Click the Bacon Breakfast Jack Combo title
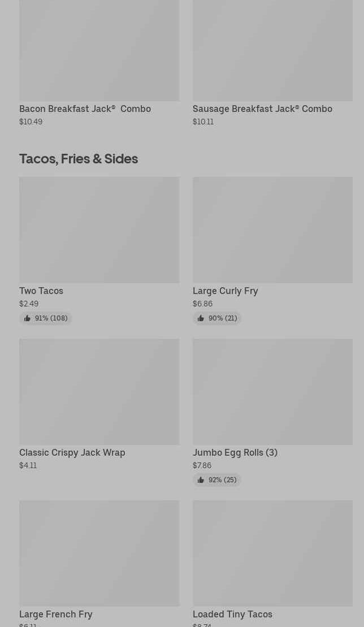The image size is (364, 627). click(85, 109)
